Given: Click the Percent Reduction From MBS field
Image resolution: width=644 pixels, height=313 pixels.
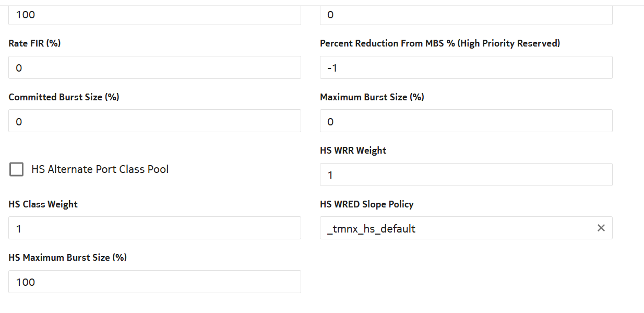Looking at the screenshot, I should 466,68.
